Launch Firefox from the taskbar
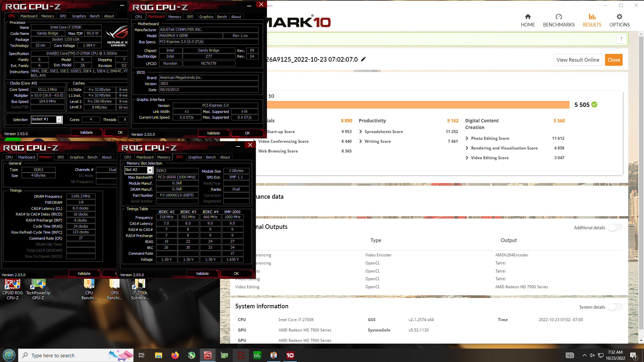644x362 pixels. click(x=175, y=355)
